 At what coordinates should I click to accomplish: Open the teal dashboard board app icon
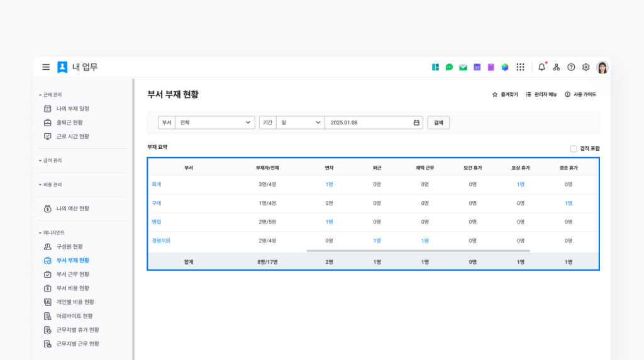pos(435,67)
